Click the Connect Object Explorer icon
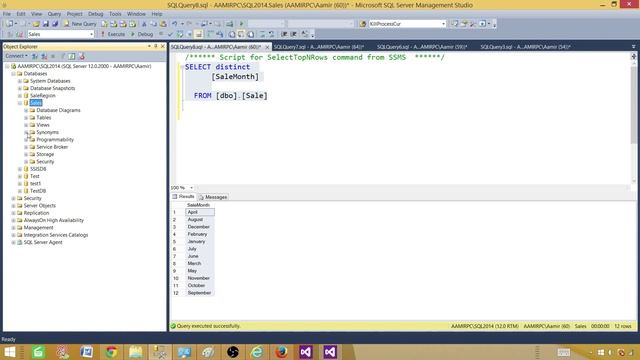This screenshot has width=640, height=360. [x=35, y=56]
